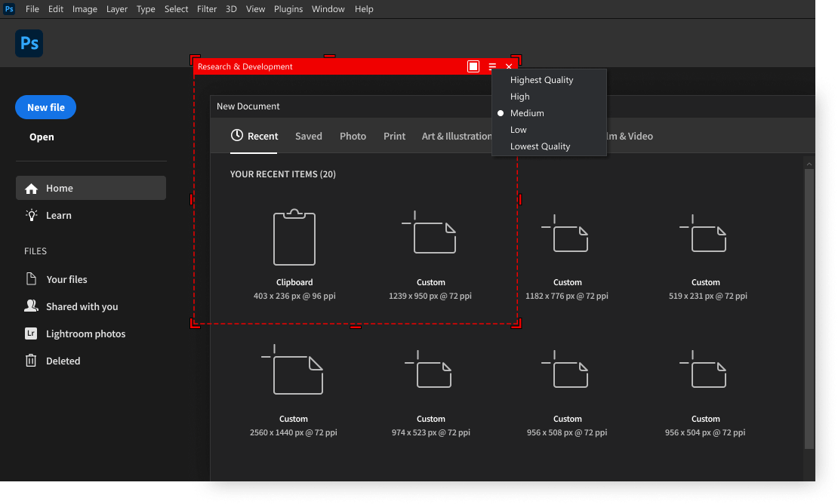This screenshot has width=838, height=504.
Task: Click the Open button
Action: 42,137
